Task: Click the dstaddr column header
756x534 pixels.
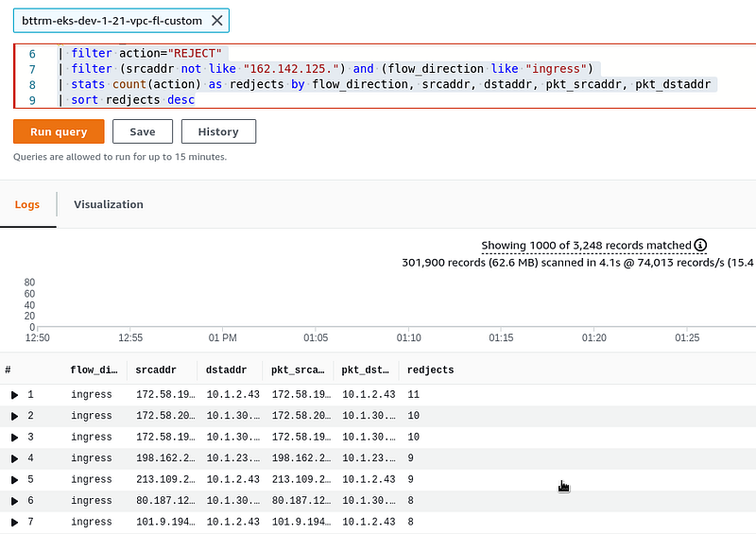Action: point(226,370)
